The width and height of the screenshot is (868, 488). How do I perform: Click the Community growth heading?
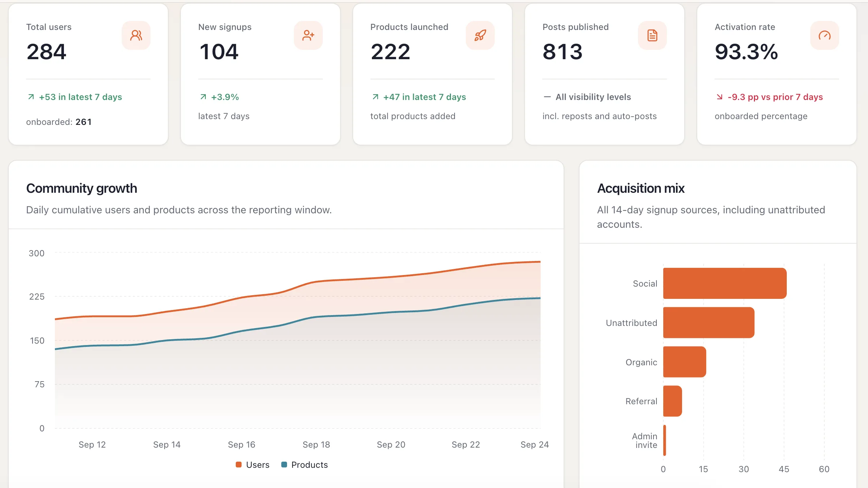coord(82,188)
